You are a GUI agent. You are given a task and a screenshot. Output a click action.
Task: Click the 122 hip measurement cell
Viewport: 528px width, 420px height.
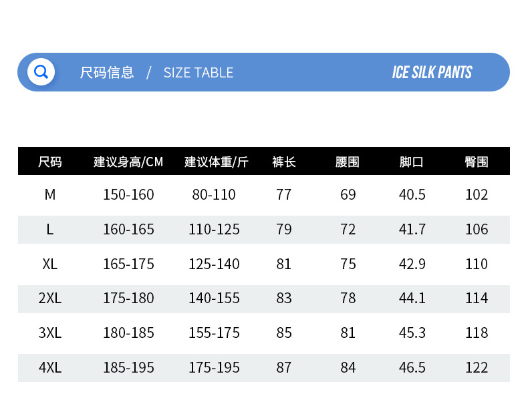pyautogui.click(x=477, y=367)
